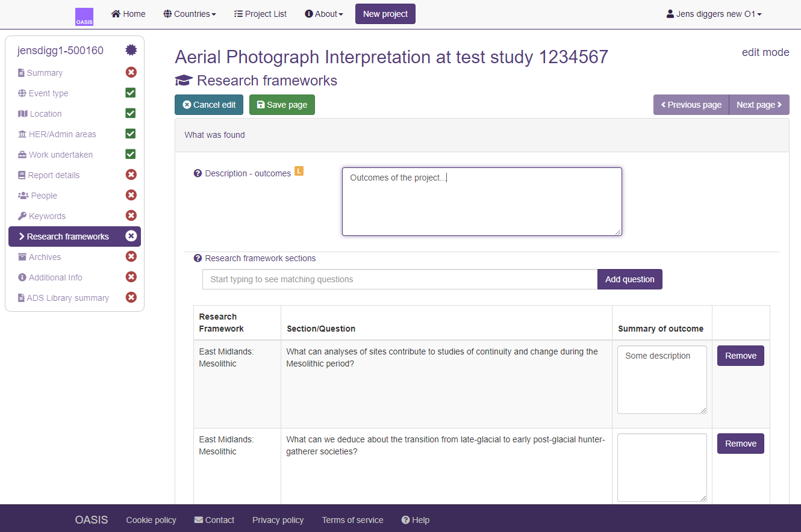This screenshot has height=532, width=801.
Task: Open the Keywords section in sidebar
Action: coord(42,216)
